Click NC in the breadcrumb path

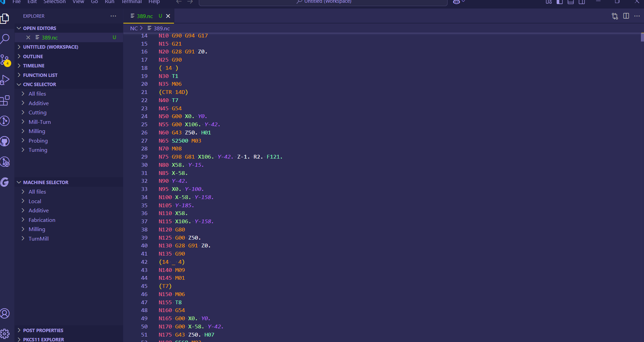coord(134,28)
